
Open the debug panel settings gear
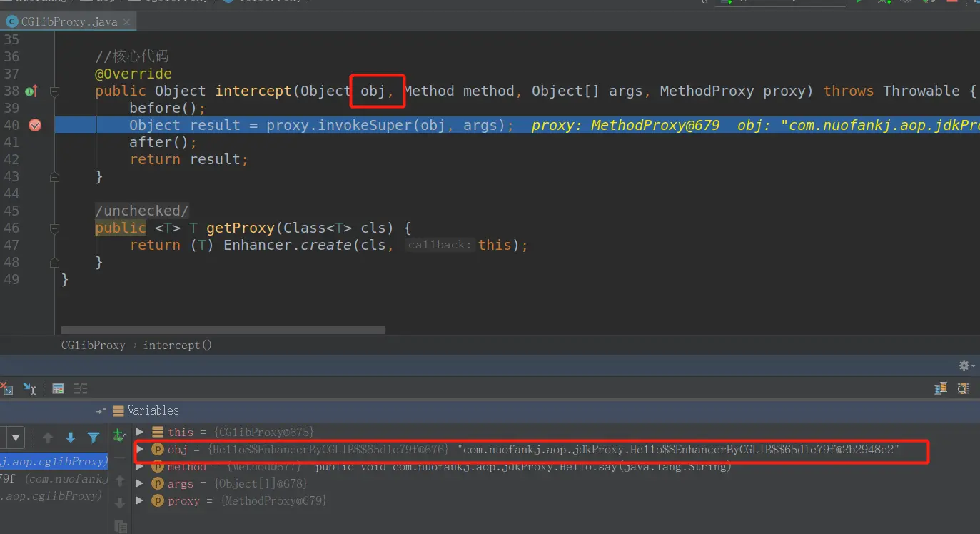[966, 366]
